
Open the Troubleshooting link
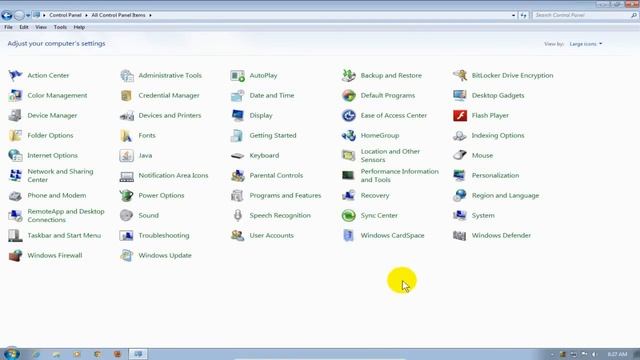(164, 236)
